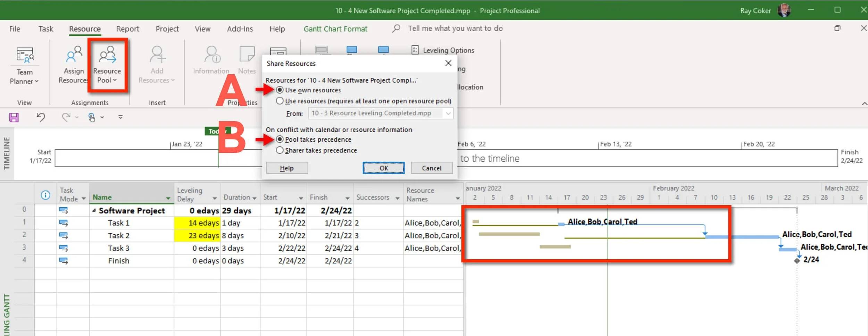Image resolution: width=868 pixels, height=336 pixels.
Task: Select Use resources from pool option
Action: click(x=279, y=101)
